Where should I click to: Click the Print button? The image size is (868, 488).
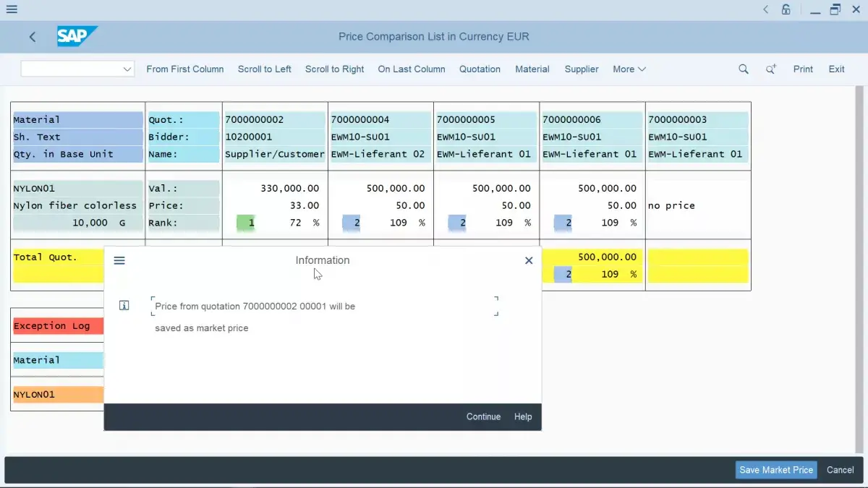(803, 69)
